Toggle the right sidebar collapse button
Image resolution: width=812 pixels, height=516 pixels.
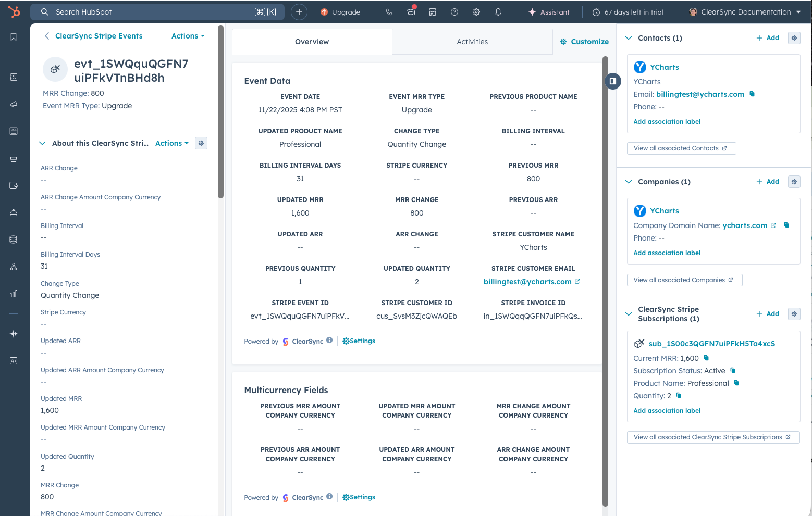(x=613, y=81)
